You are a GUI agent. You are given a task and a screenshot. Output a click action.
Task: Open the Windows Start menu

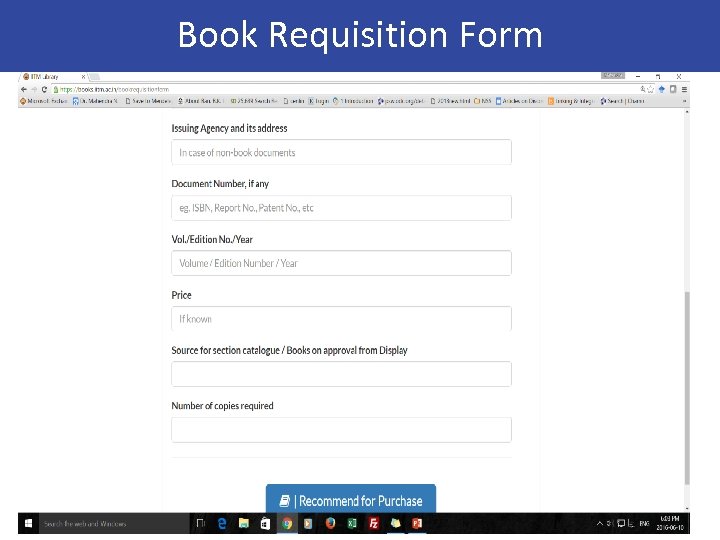(28, 523)
